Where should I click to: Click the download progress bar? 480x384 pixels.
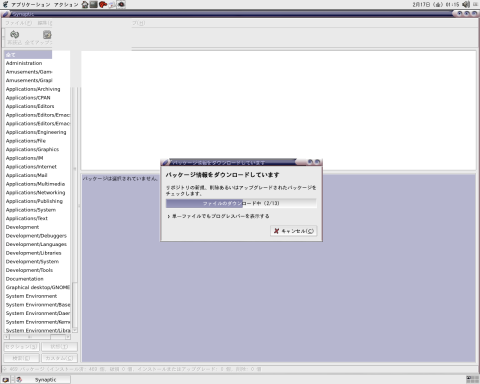[241, 203]
